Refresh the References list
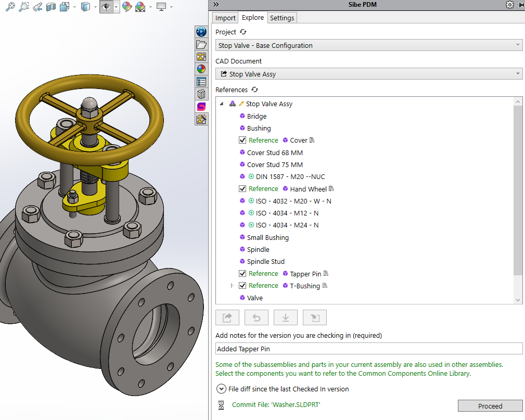525x420 pixels. [x=255, y=90]
